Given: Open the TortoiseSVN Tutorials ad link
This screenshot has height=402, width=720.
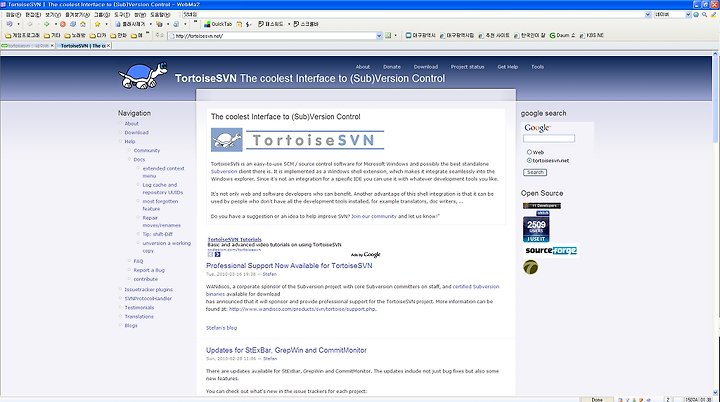Looking at the screenshot, I should (234, 239).
